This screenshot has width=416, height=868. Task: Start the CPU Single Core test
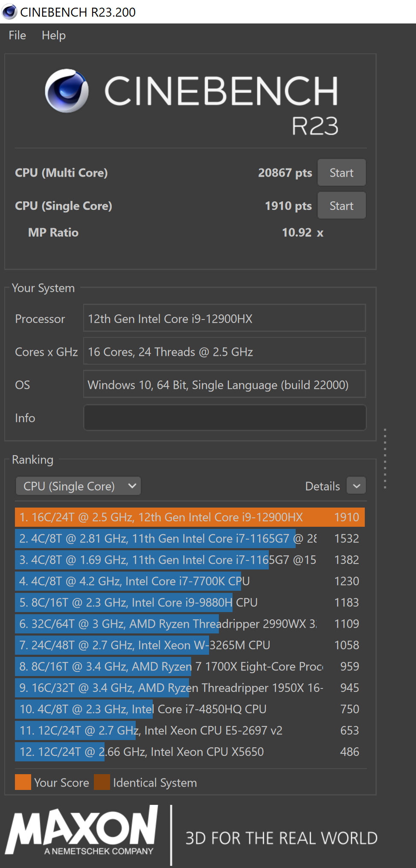point(341,206)
